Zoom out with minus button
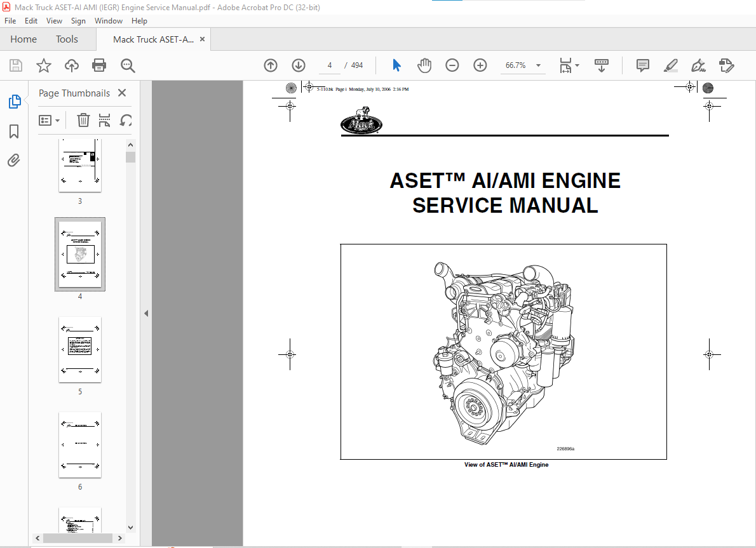The image size is (756, 548). (x=452, y=65)
